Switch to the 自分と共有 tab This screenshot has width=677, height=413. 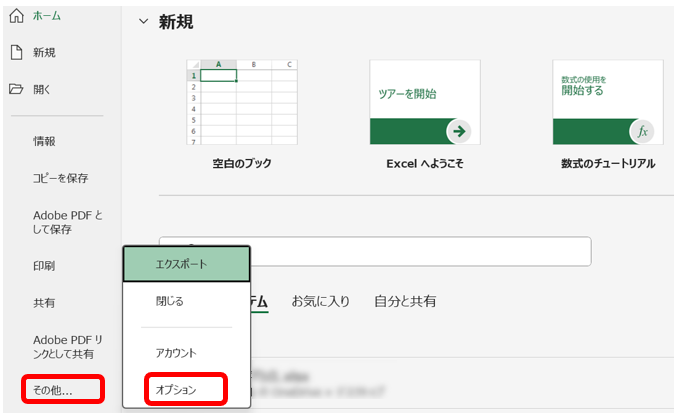(x=405, y=301)
